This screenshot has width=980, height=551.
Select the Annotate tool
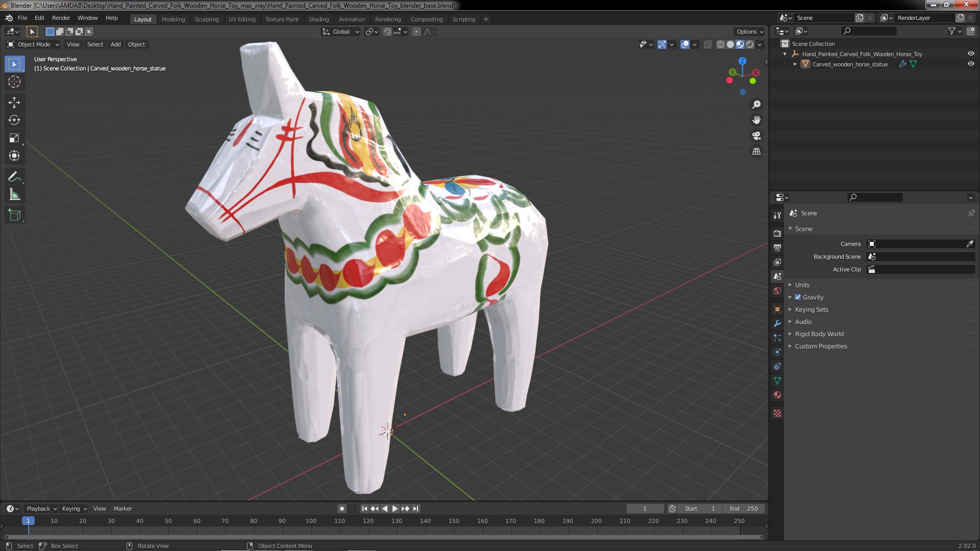[14, 177]
